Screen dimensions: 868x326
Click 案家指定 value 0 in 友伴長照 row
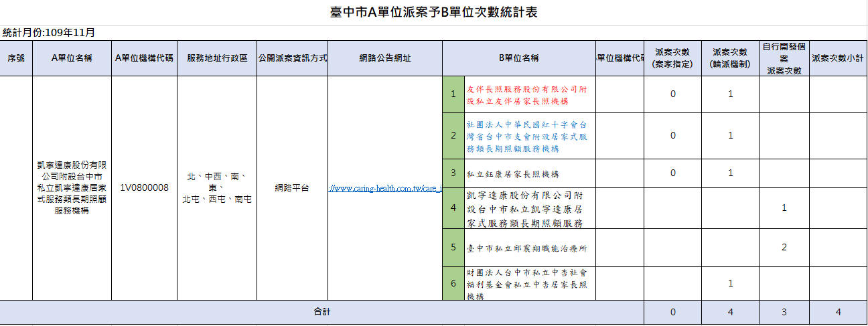coord(672,94)
